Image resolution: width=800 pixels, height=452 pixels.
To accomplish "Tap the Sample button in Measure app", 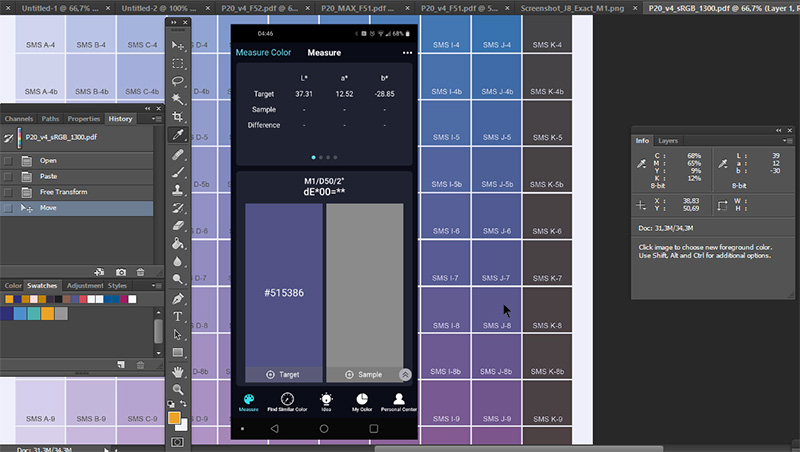I will [x=364, y=374].
